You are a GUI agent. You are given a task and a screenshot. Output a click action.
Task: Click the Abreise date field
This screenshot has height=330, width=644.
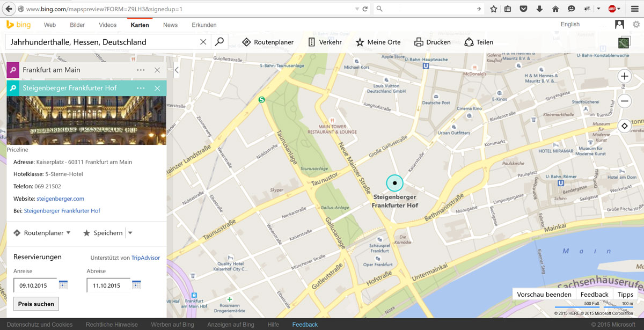point(108,285)
